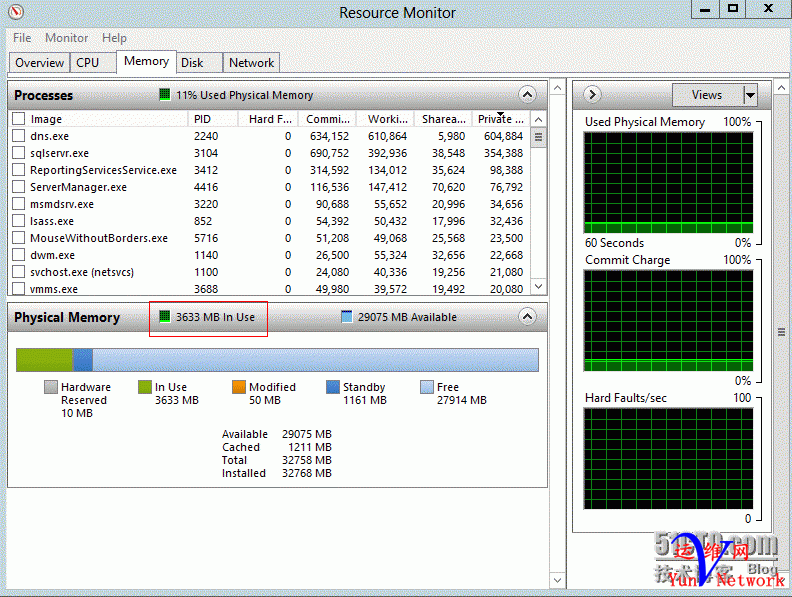
Task: Click the physical memory usage bar
Action: click(x=277, y=360)
